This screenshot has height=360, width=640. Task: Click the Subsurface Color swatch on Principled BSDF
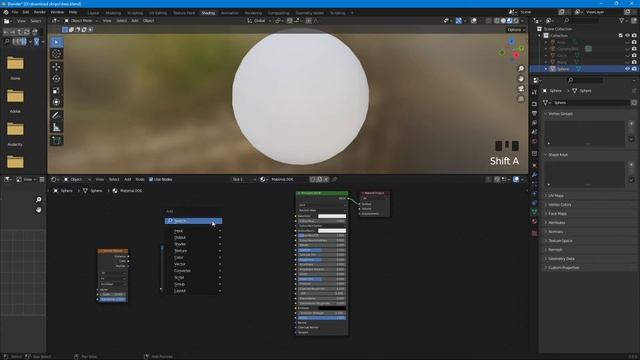(332, 231)
